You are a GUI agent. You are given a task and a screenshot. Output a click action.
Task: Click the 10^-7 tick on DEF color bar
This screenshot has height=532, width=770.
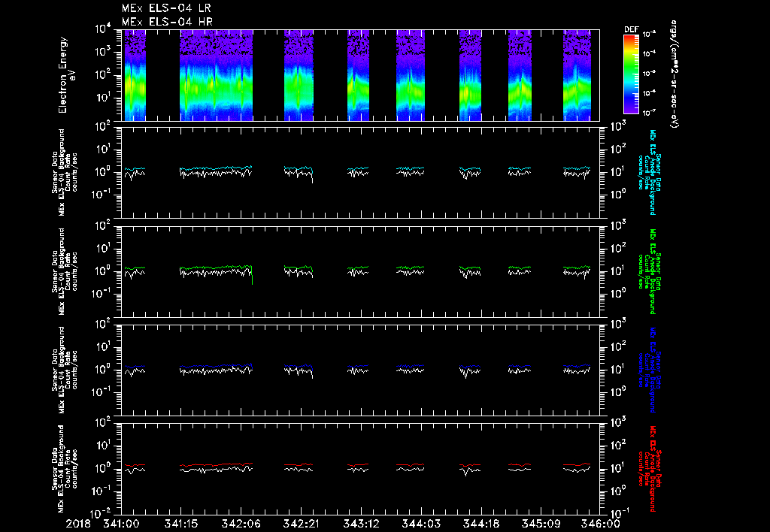click(650, 113)
